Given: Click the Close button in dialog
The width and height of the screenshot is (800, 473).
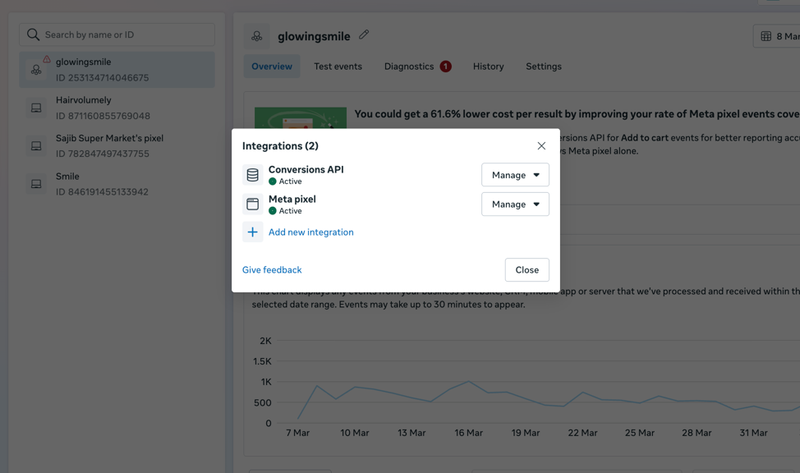Looking at the screenshot, I should pos(527,270).
